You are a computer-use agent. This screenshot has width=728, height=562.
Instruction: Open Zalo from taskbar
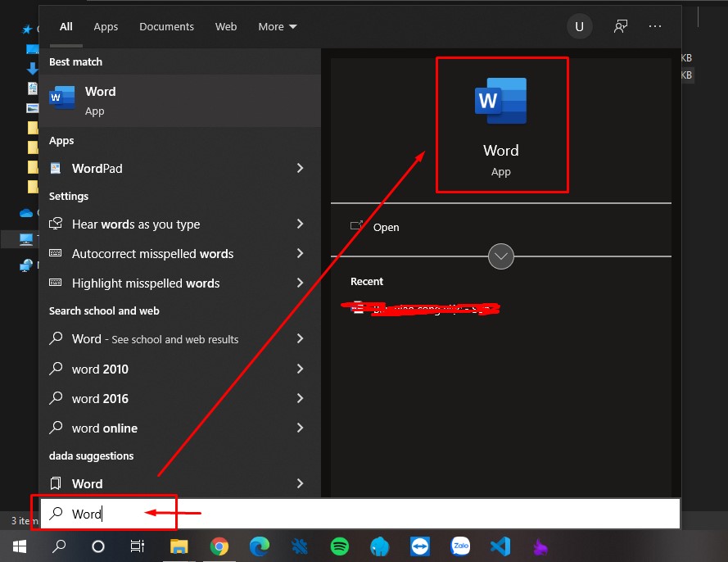point(460,546)
